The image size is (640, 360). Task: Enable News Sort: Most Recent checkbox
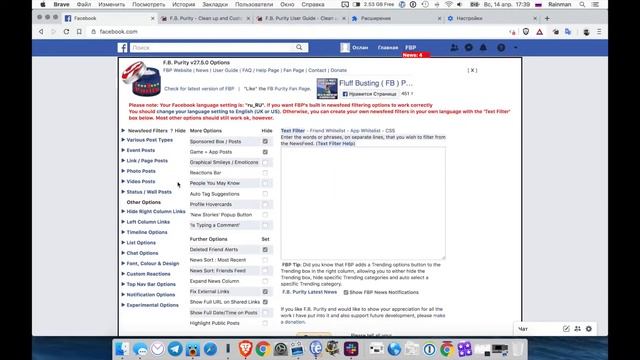tap(265, 260)
